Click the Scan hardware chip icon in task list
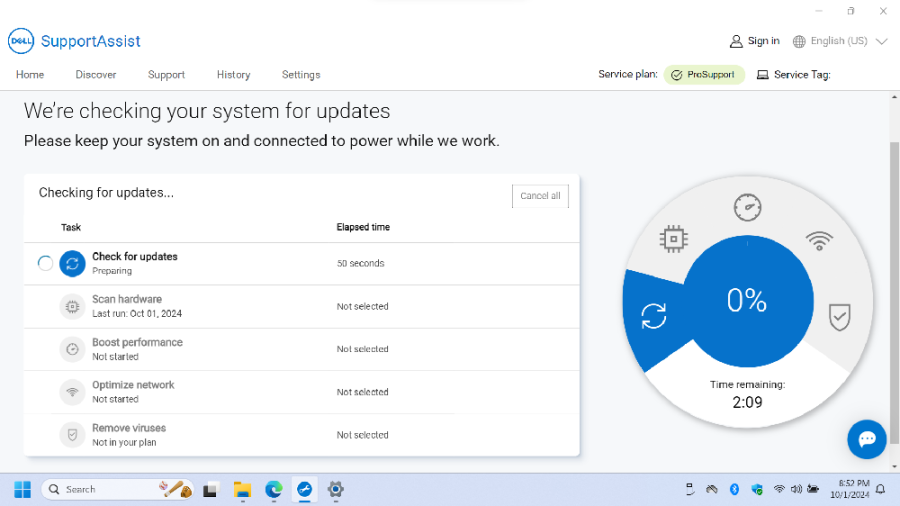Viewport: 900px width, 506px height. 72,306
